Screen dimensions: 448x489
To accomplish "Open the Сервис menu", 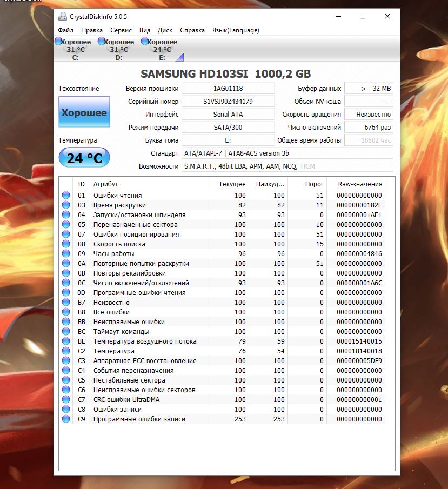I will [121, 30].
